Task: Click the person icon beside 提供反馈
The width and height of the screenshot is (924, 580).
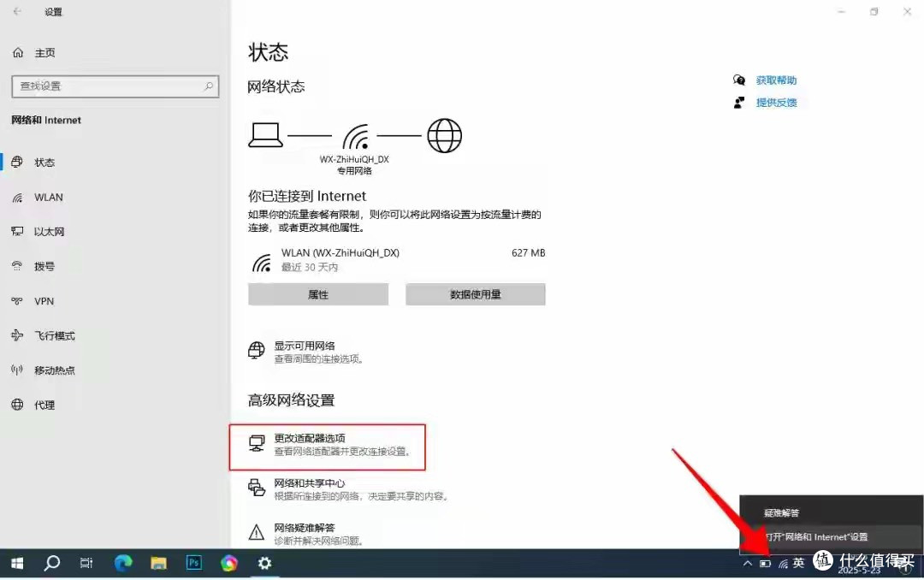Action: click(738, 103)
